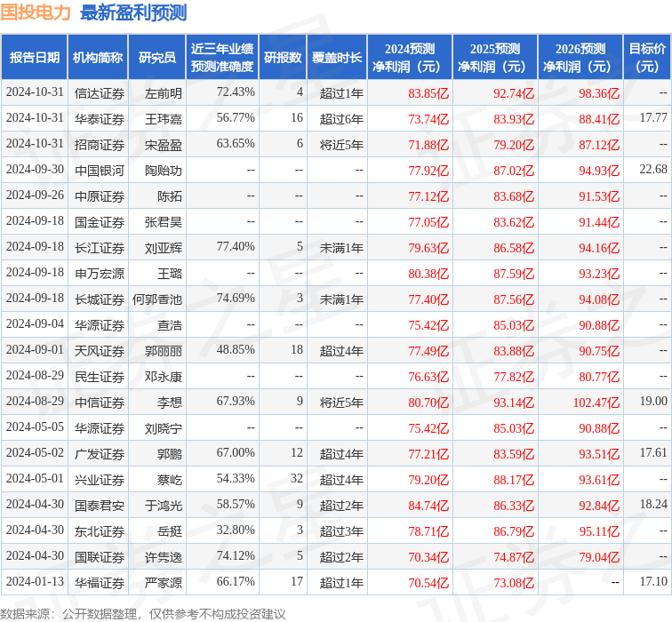This screenshot has height=622, width=672.
Task: Select the 102.47亿 2026 profit value
Action: click(596, 402)
